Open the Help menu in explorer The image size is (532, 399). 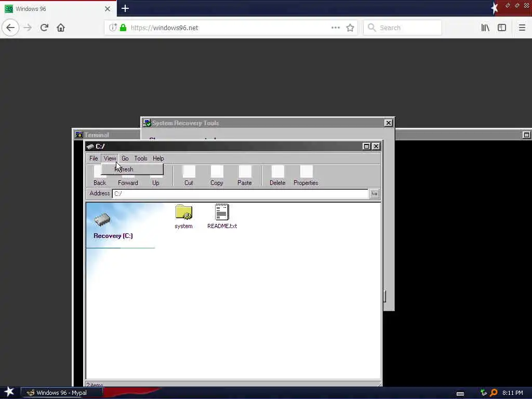158,158
